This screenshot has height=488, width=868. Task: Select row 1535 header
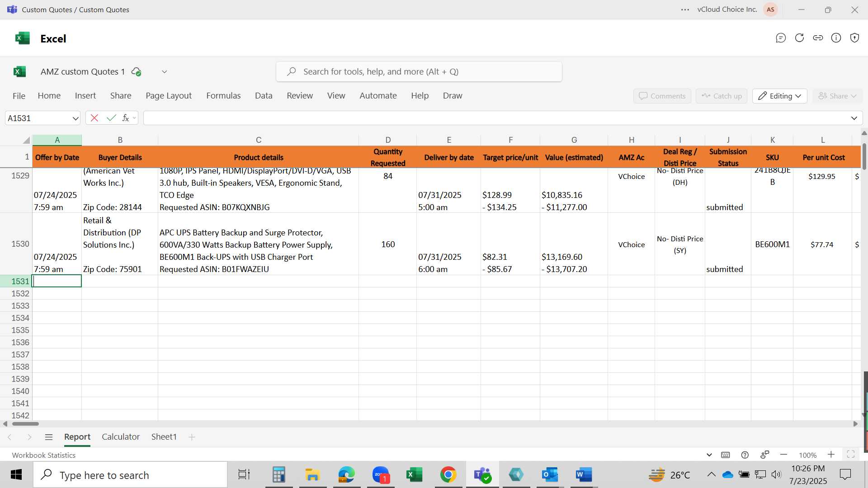[16, 330]
